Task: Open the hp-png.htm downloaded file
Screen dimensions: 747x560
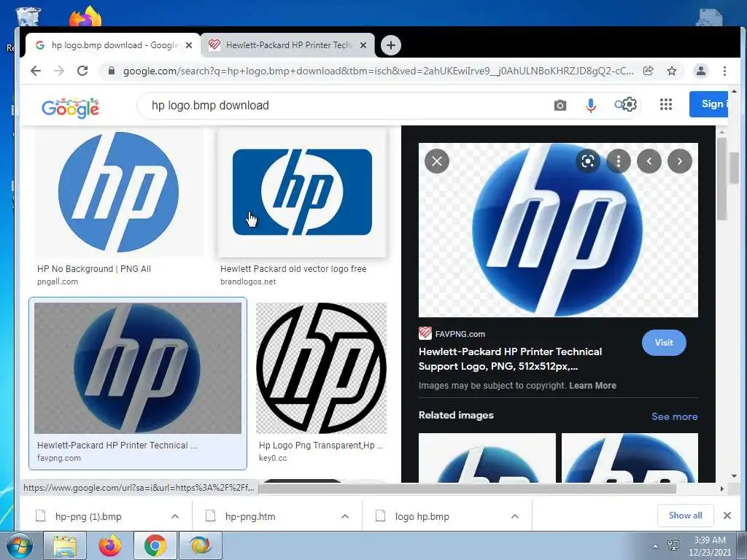Action: point(251,516)
